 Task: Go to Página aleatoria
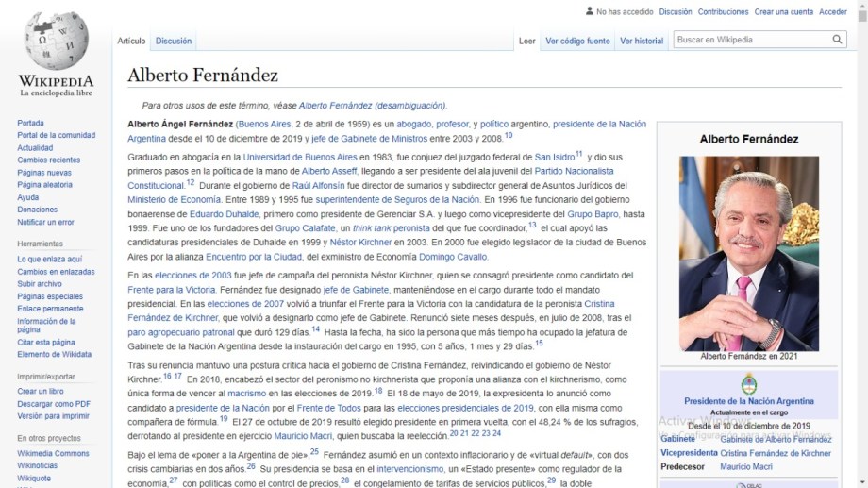(44, 185)
